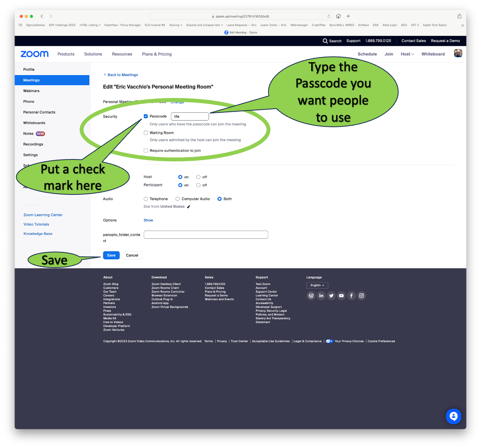Image resolution: width=481 pixels, height=448 pixels.
Task: Open the chat support bubble icon
Action: [x=453, y=416]
